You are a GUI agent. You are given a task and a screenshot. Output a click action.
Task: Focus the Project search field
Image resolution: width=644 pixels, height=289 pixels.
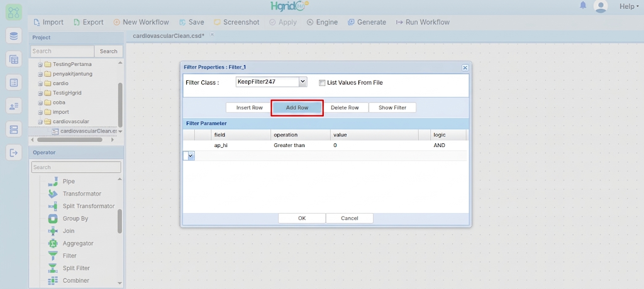click(62, 52)
